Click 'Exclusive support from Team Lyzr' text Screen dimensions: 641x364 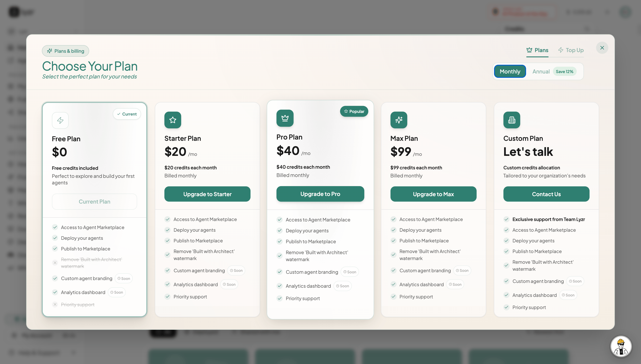click(x=549, y=219)
